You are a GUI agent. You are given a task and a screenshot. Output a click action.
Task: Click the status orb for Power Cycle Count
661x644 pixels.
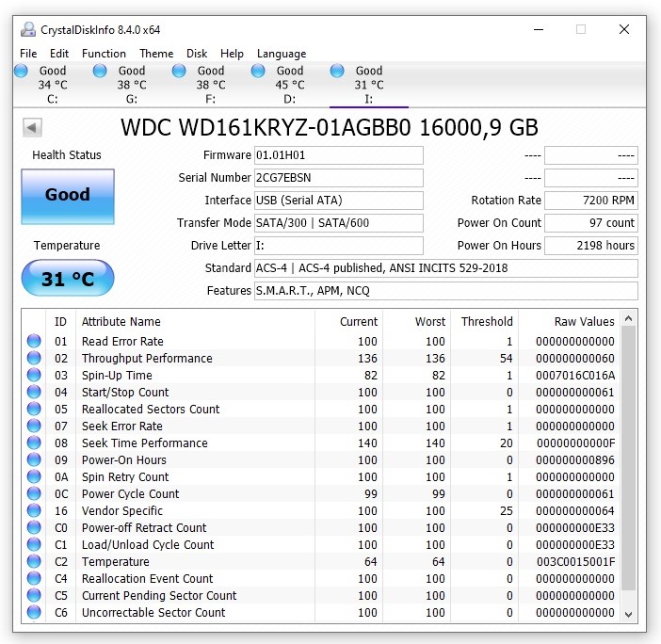click(x=34, y=493)
